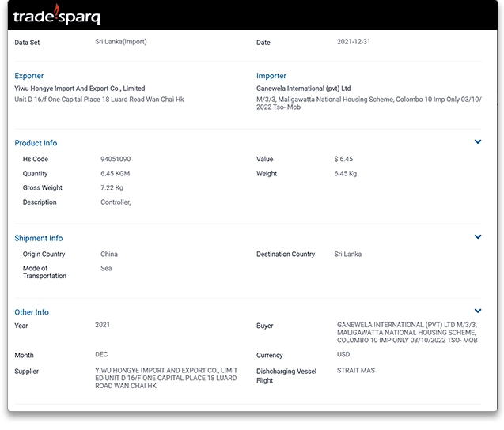This screenshot has height=430, width=504.
Task: Click the date value 2021-12-31
Action: [354, 42]
